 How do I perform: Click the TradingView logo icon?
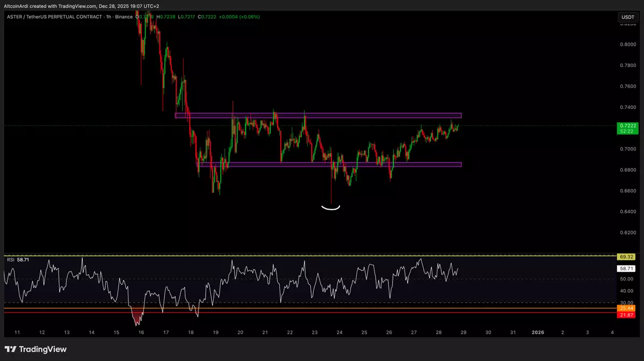point(10,349)
